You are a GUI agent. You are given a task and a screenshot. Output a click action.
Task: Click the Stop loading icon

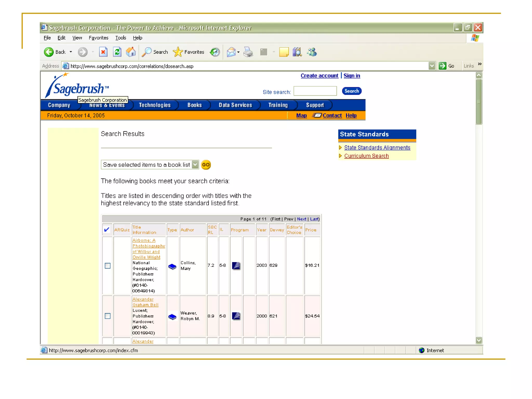pyautogui.click(x=103, y=52)
